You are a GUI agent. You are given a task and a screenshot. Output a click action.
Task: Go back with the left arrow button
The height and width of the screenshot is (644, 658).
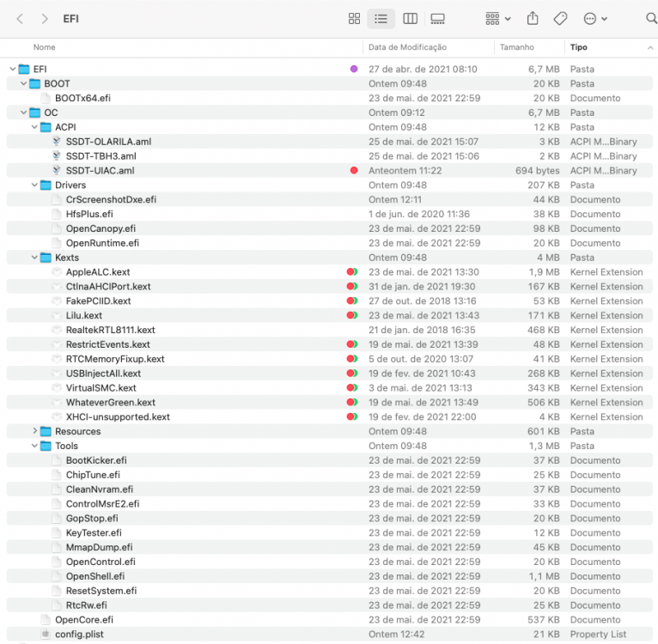[x=19, y=18]
